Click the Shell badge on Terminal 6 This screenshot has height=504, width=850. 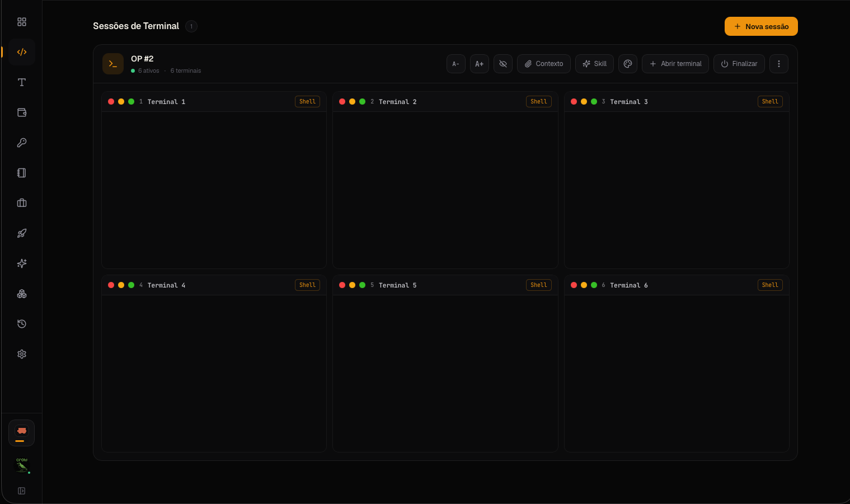[x=770, y=285]
